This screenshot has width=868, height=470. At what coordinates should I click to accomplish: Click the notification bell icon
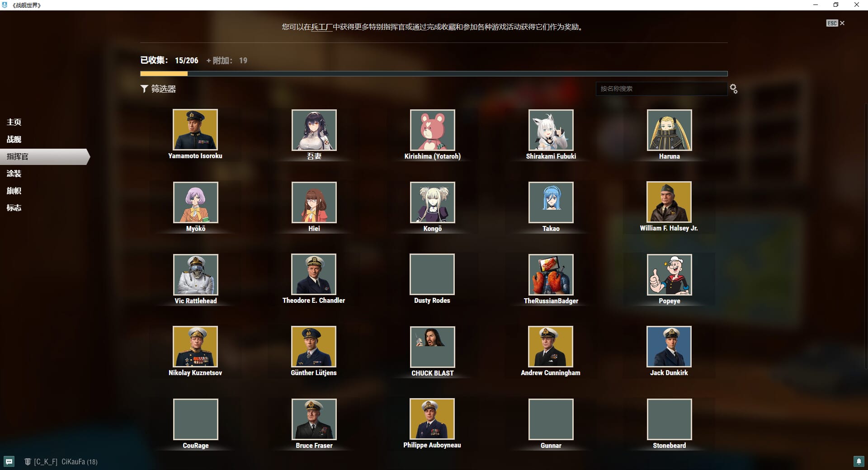click(x=859, y=461)
